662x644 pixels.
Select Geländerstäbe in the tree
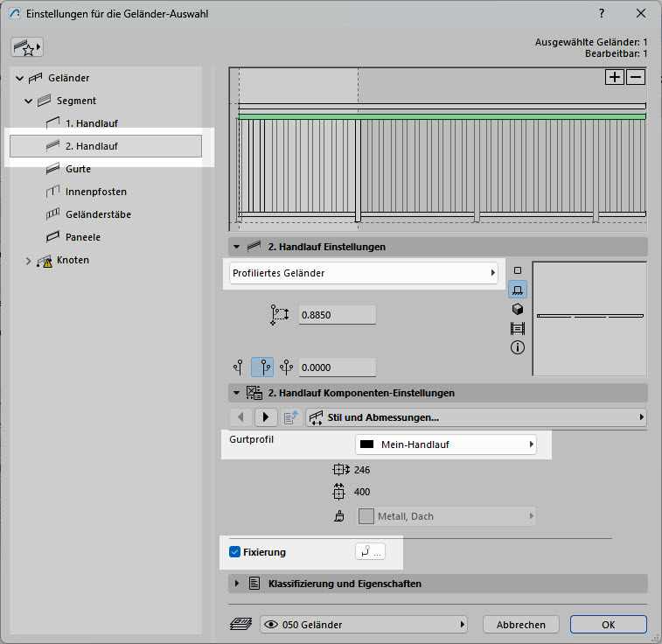[98, 214]
